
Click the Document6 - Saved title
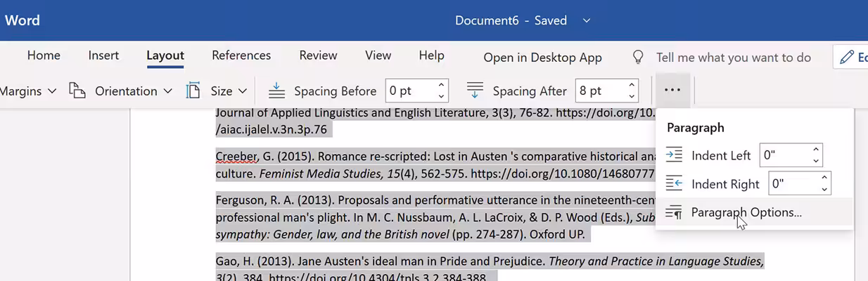click(x=511, y=20)
